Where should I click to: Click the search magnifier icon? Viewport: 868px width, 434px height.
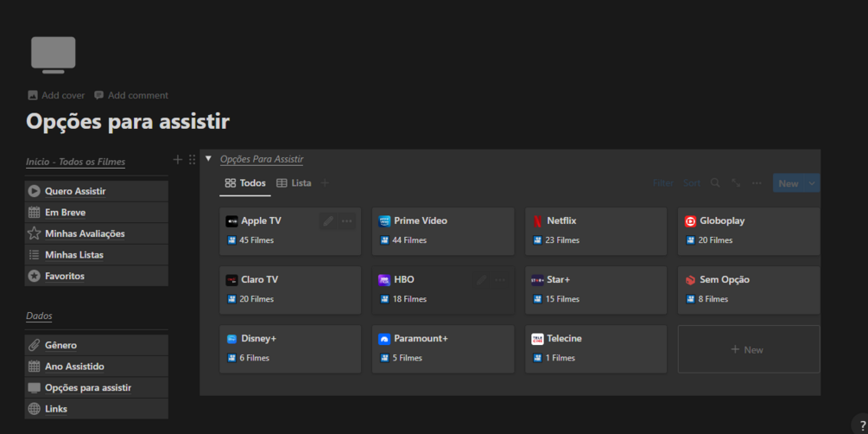[x=715, y=182]
